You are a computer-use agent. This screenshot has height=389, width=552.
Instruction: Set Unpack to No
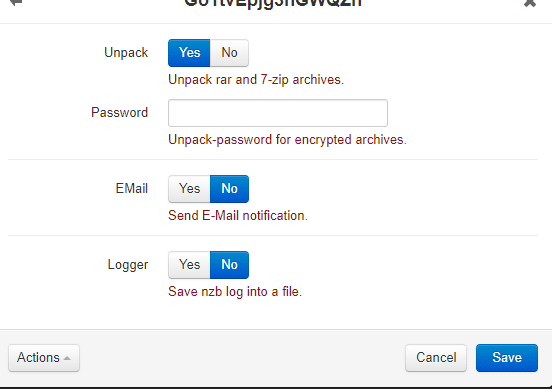[x=230, y=53]
